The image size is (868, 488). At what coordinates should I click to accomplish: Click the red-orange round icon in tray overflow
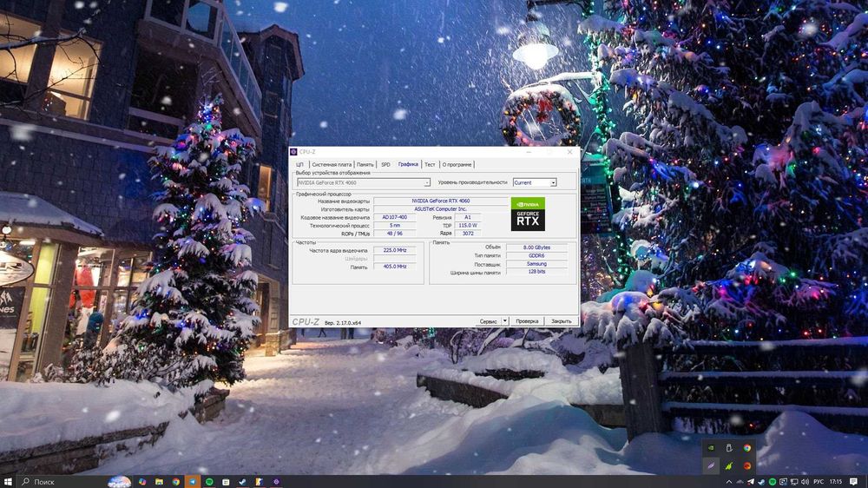(x=747, y=465)
